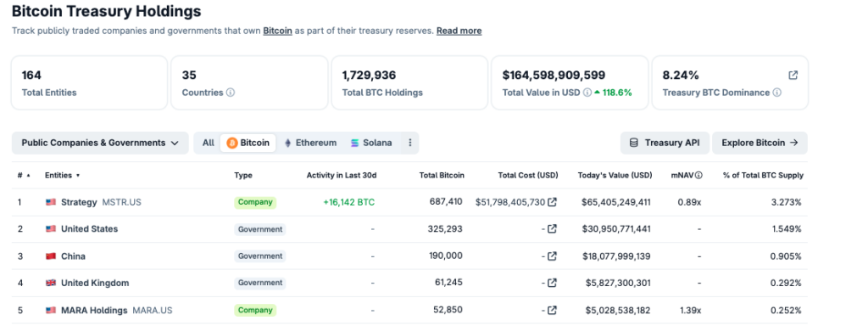Switch to the Solana tab
The width and height of the screenshot is (868, 326).
coord(371,143)
